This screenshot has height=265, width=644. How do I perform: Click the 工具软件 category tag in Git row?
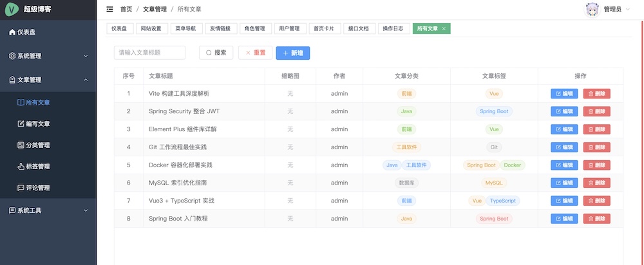[x=406, y=147]
